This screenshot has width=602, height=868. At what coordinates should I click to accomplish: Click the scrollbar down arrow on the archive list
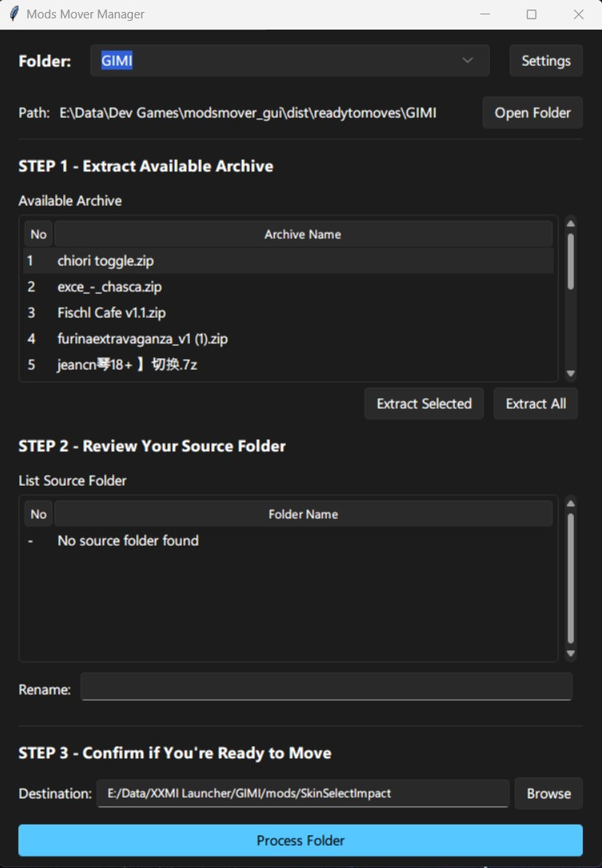pyautogui.click(x=570, y=373)
